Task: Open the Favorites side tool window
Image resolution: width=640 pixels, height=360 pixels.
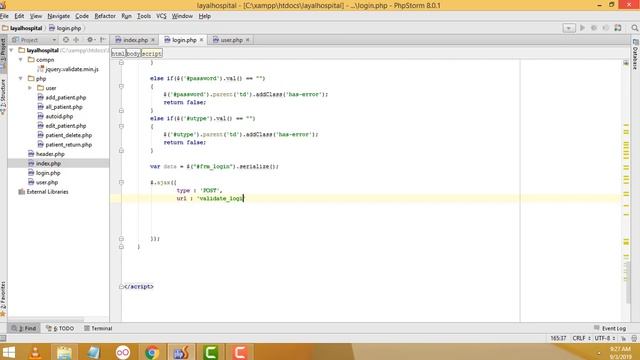Action: point(3,299)
